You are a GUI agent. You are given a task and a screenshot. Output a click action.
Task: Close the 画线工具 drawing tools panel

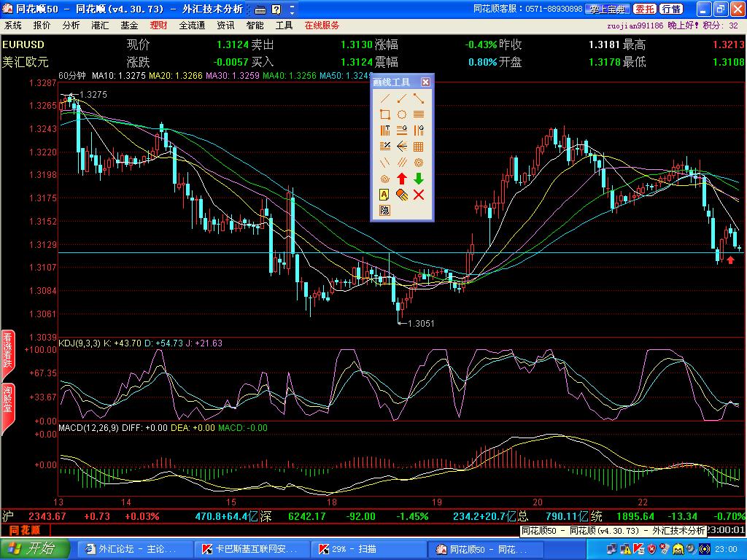point(425,82)
